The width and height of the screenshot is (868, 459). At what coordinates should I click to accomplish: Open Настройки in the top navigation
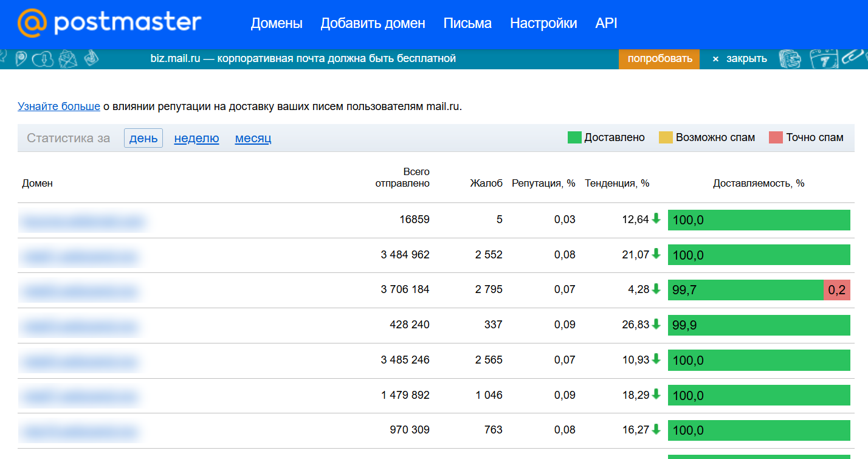tap(543, 24)
